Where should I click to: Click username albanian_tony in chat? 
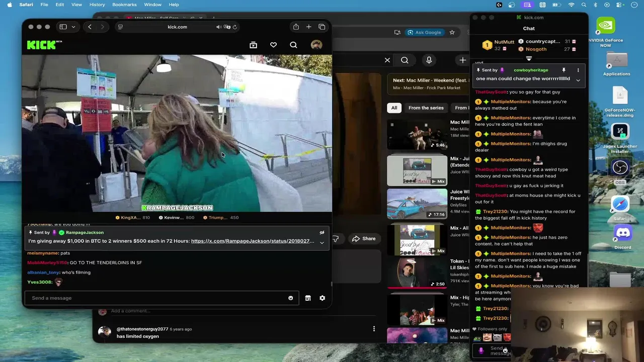coord(43,273)
